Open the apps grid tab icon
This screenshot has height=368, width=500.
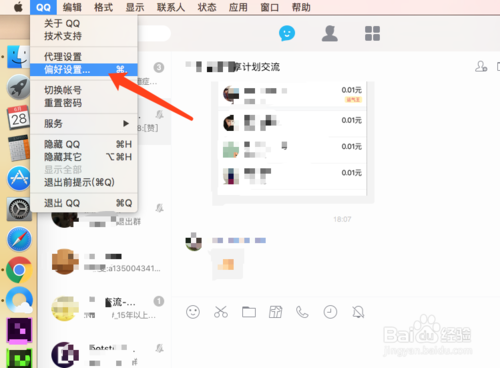pyautogui.click(x=372, y=33)
